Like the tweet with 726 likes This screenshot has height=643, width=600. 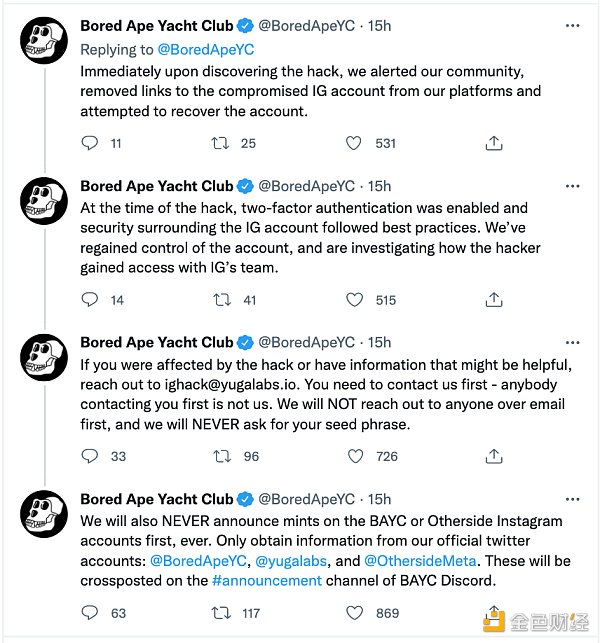point(353,456)
